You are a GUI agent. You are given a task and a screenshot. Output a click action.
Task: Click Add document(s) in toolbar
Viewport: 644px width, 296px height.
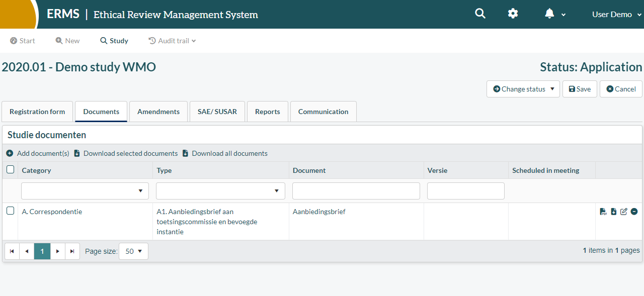point(38,153)
